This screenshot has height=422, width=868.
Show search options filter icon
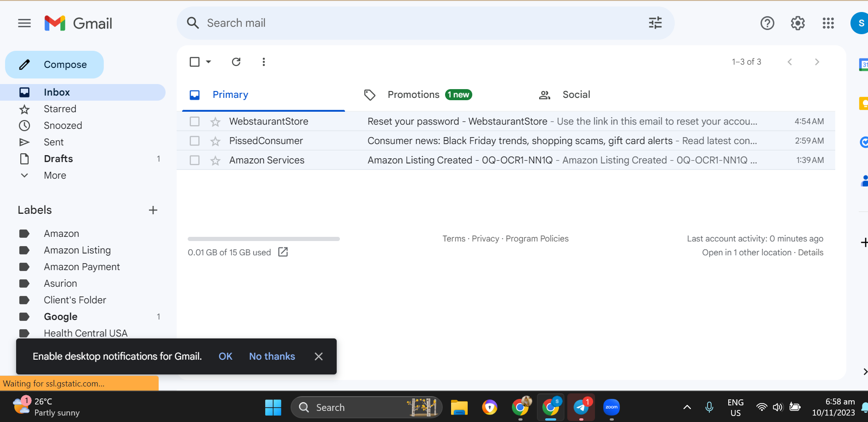click(x=655, y=23)
